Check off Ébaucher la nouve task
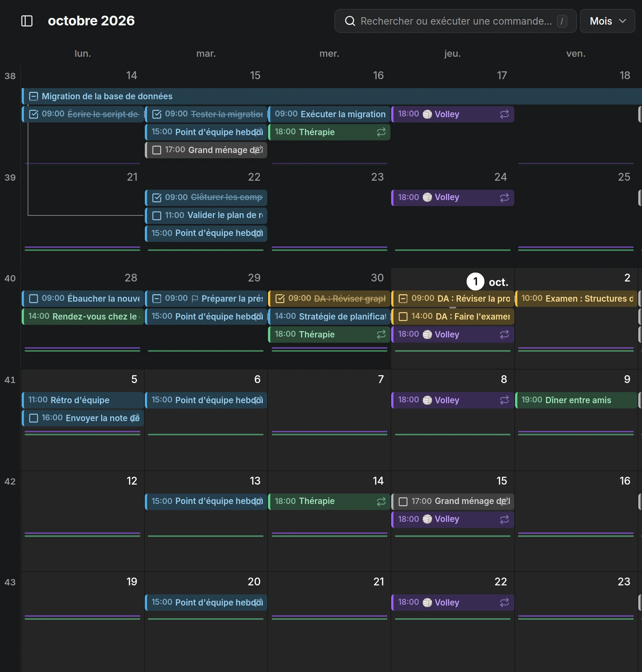Image resolution: width=642 pixels, height=672 pixels. click(x=34, y=299)
